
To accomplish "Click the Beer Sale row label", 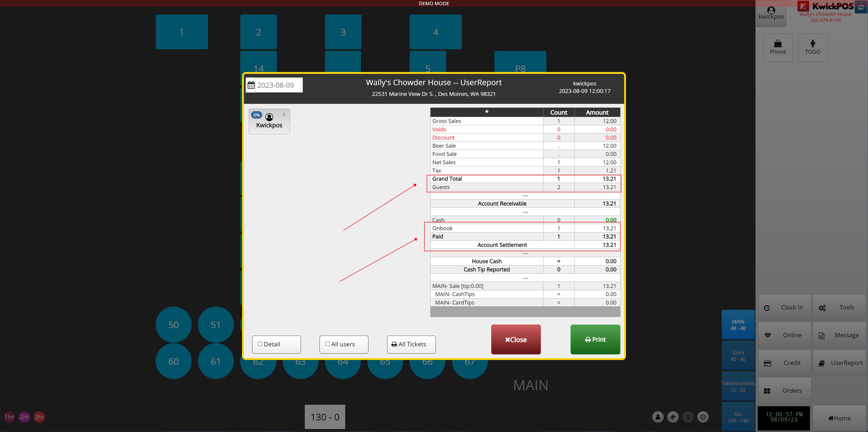I will click(x=444, y=146).
